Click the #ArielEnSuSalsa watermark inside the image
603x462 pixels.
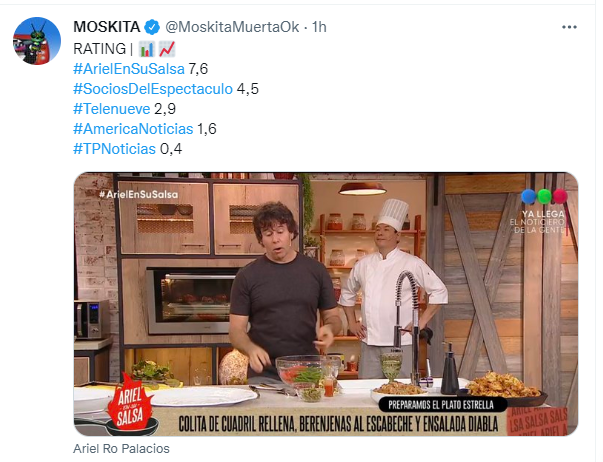point(138,194)
